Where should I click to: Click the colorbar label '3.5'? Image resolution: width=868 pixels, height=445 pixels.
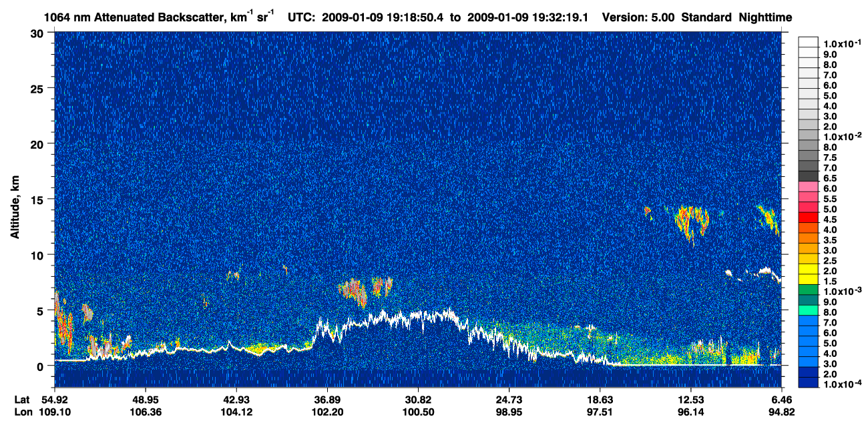pos(830,240)
